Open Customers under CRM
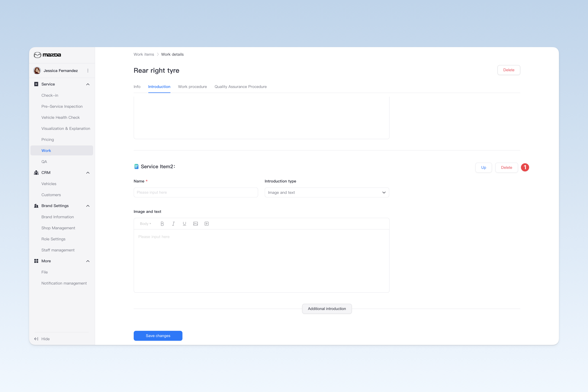 (x=51, y=195)
